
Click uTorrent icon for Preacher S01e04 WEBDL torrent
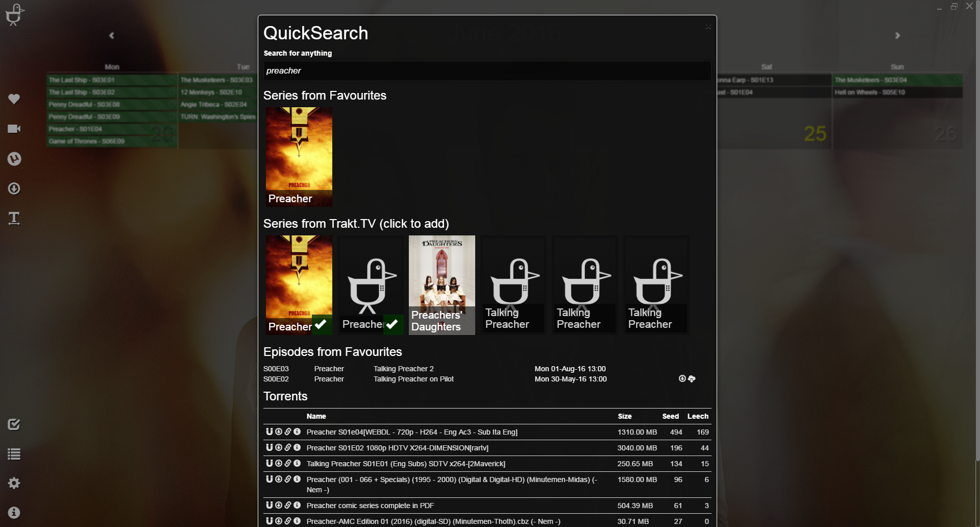coord(269,432)
